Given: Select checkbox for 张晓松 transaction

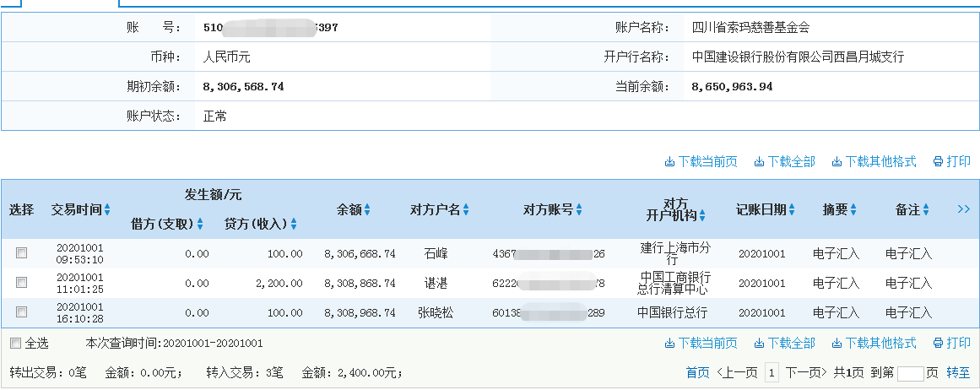Looking at the screenshot, I should click(21, 311).
